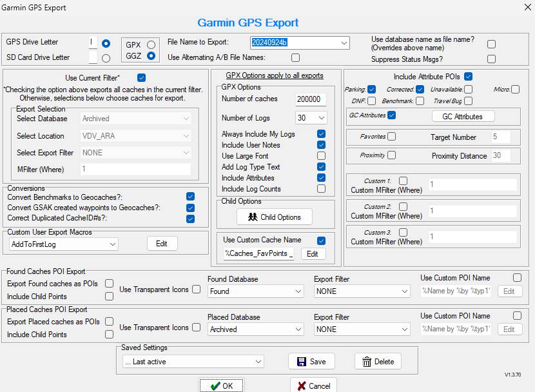The width and height of the screenshot is (535, 392).
Task: Open the GC Attributes button
Action: pyautogui.click(x=462, y=117)
